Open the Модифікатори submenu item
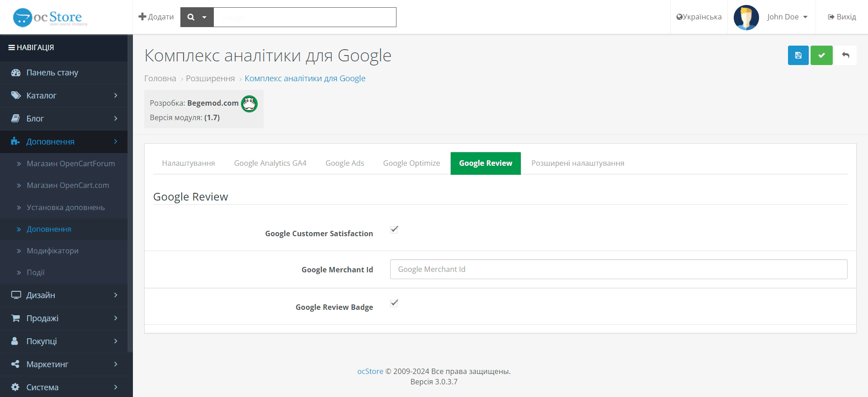 tap(64, 251)
